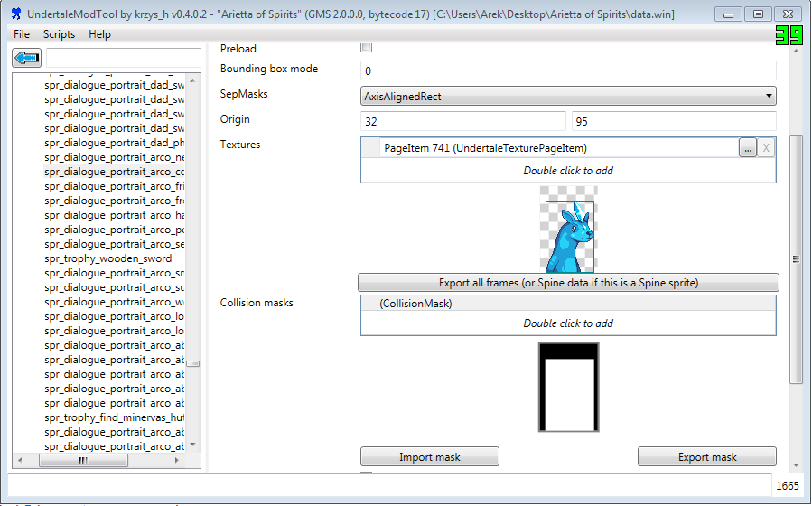Open the File menu

[22, 34]
